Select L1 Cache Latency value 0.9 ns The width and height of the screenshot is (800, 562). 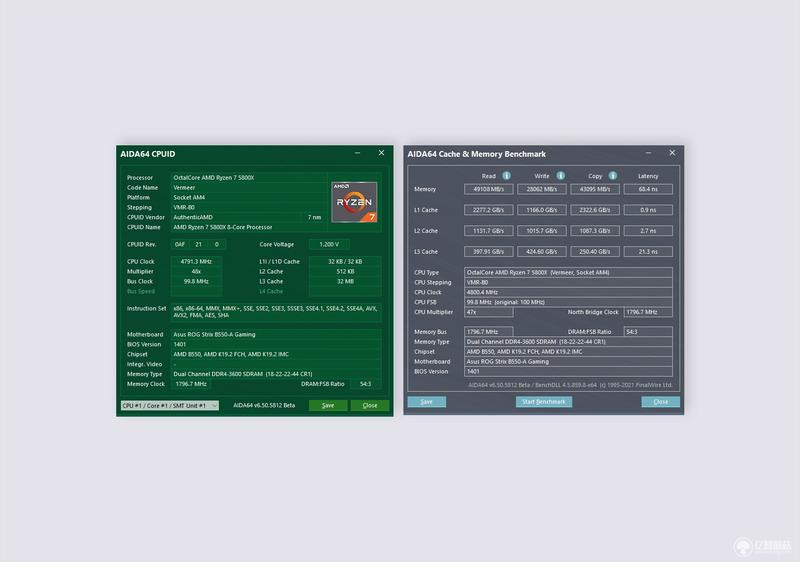click(x=648, y=210)
